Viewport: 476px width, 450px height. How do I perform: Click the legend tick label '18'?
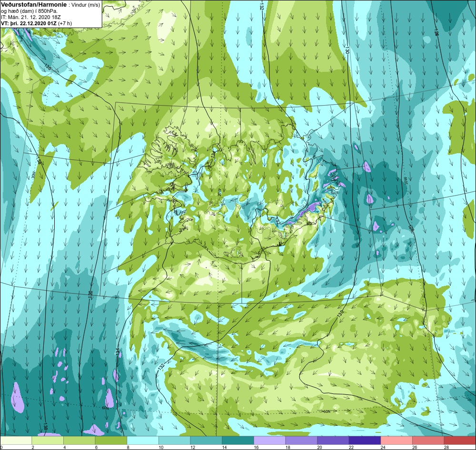pyautogui.click(x=288, y=447)
